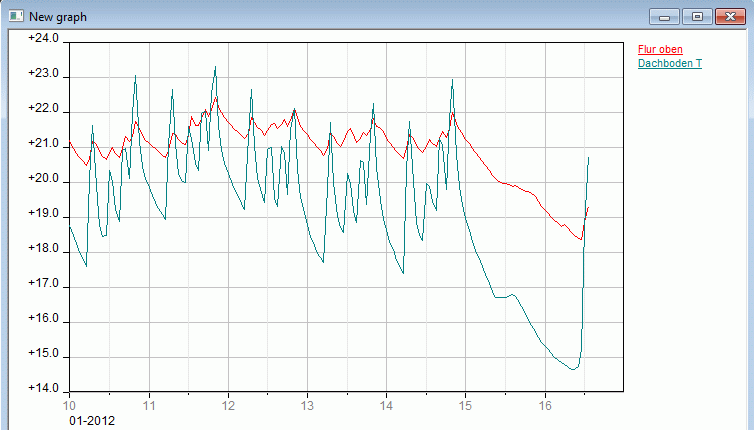This screenshot has width=754, height=430.
Task: Click day 10 on the time axis
Action: pyautogui.click(x=70, y=406)
